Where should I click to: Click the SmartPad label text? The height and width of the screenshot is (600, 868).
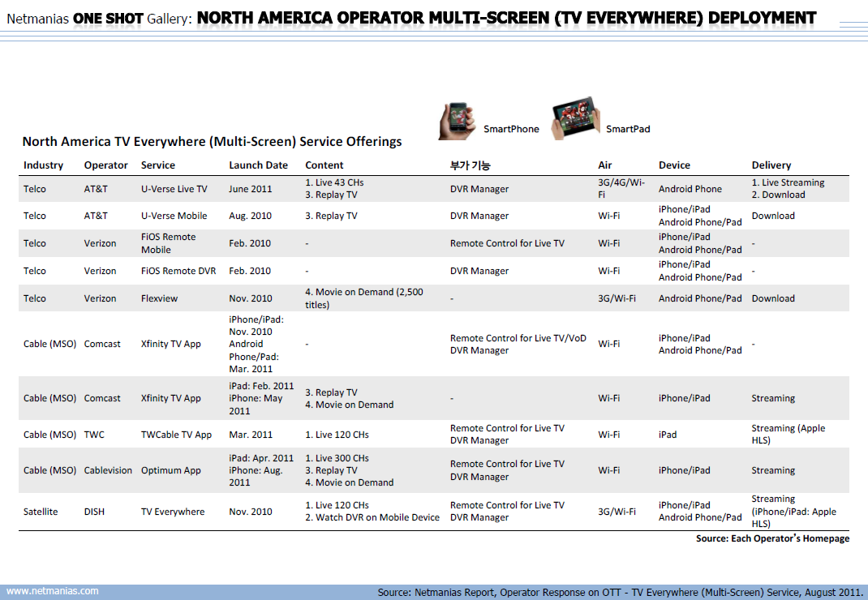tap(628, 129)
